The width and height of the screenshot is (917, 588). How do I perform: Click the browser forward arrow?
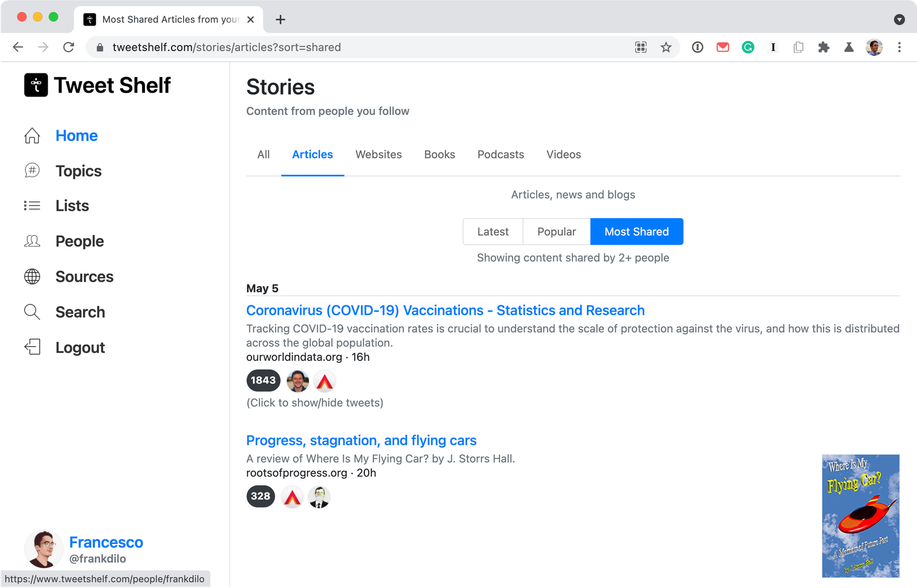(x=43, y=47)
